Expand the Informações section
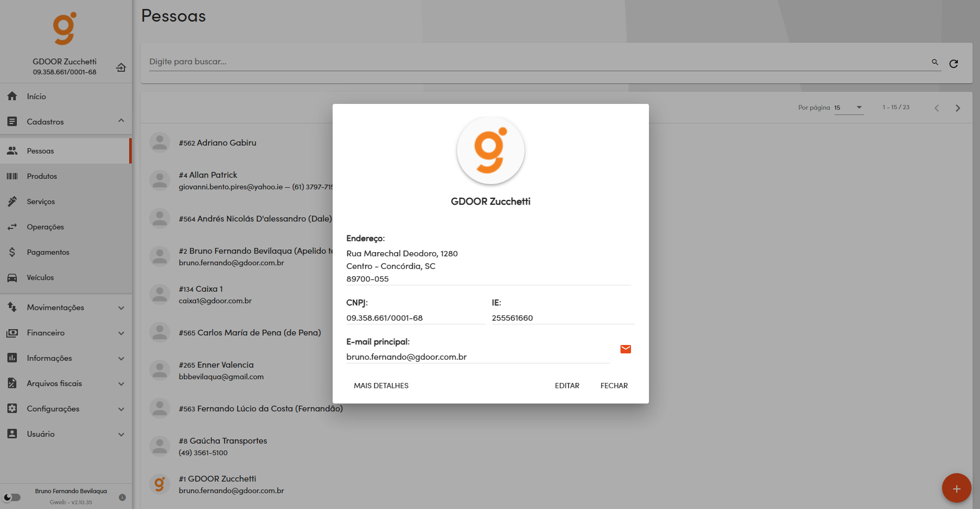 point(66,358)
